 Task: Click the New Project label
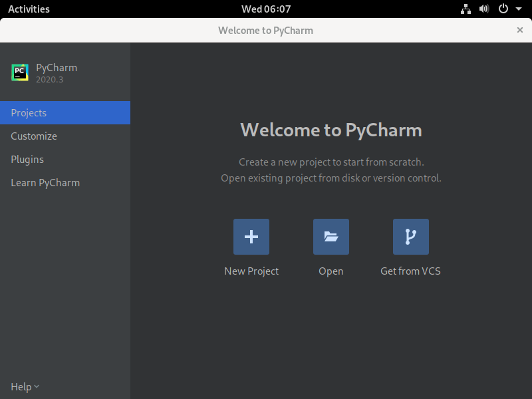point(251,271)
